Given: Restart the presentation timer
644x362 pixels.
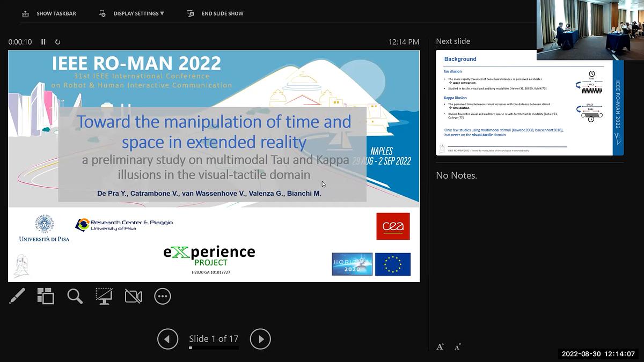Looking at the screenshot, I should (57, 42).
